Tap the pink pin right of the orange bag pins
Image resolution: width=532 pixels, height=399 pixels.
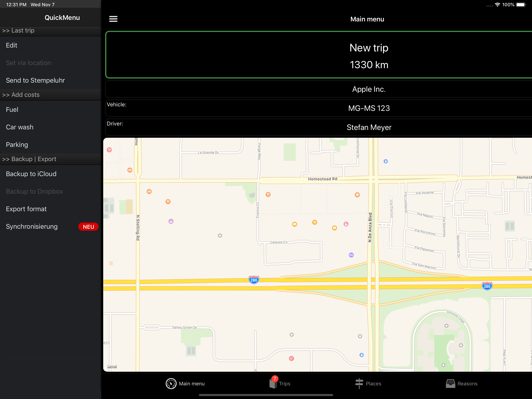346,224
